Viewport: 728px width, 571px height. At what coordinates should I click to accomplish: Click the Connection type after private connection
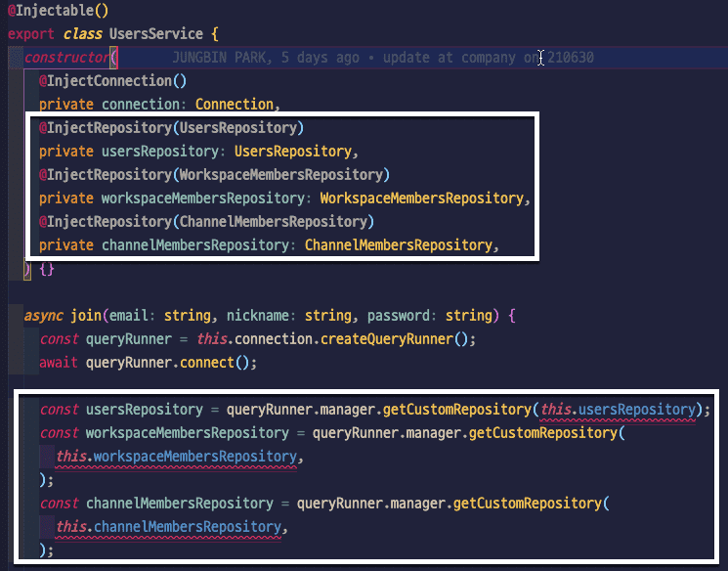(234, 104)
